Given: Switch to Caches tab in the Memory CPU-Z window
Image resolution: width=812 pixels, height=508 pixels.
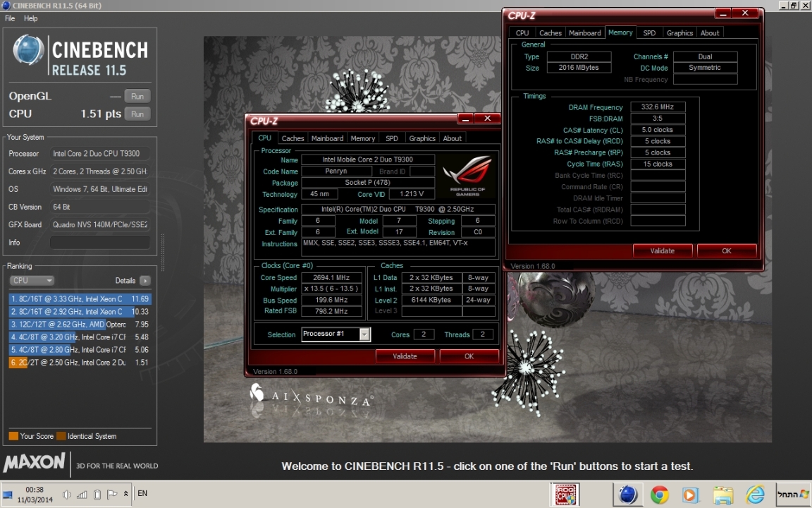Looking at the screenshot, I should click(x=550, y=32).
